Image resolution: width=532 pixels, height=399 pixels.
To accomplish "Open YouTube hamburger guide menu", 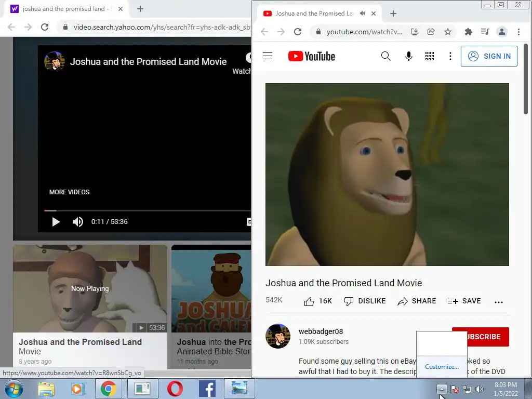I will click(x=268, y=56).
